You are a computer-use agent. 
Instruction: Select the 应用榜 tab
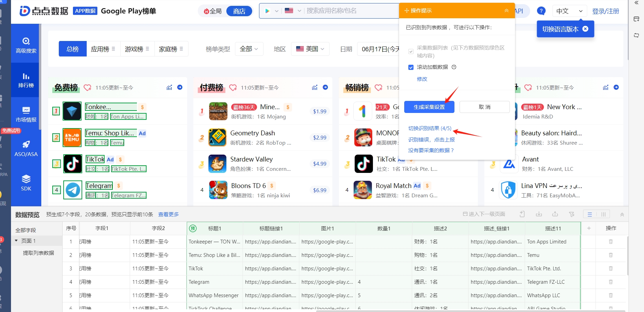103,49
